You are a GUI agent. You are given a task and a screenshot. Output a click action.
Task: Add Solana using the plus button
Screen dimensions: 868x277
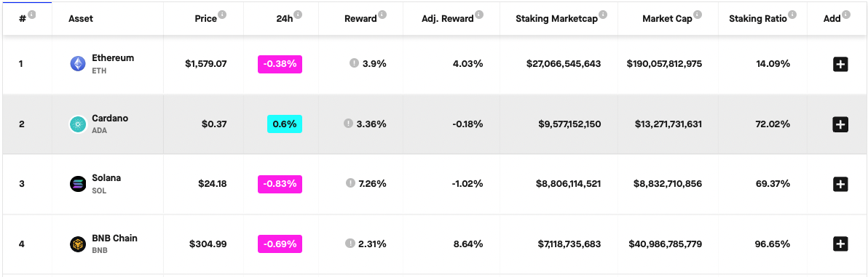tap(840, 184)
